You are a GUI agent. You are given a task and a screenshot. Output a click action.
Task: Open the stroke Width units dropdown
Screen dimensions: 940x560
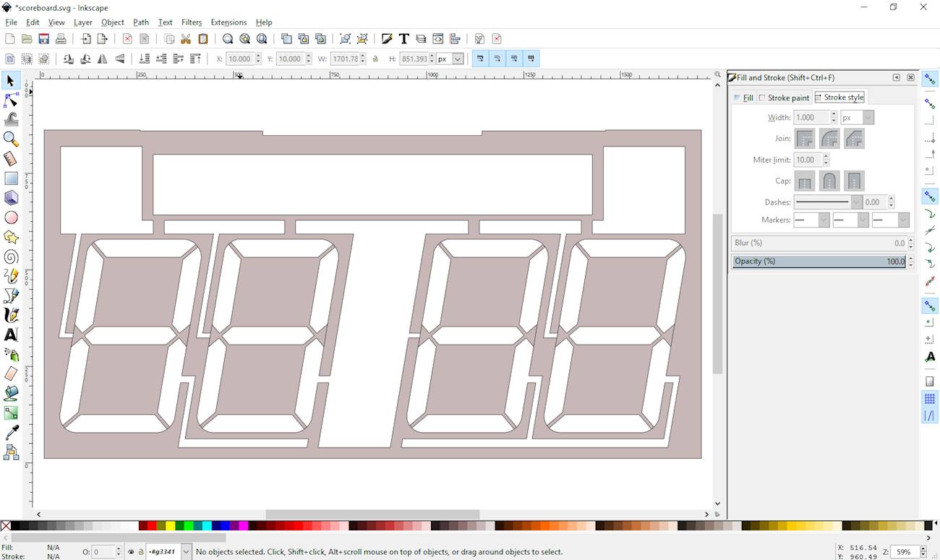click(858, 117)
